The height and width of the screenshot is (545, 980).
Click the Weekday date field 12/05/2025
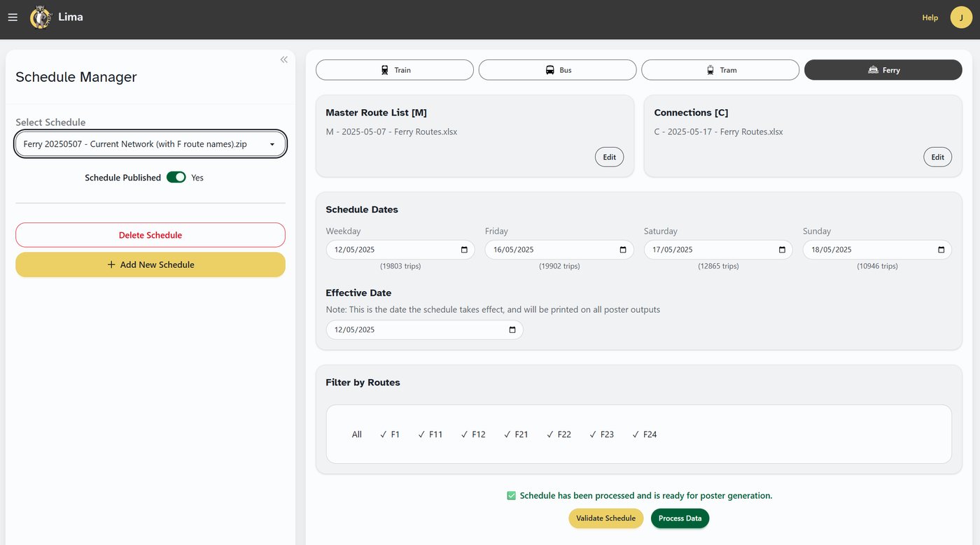(x=400, y=250)
